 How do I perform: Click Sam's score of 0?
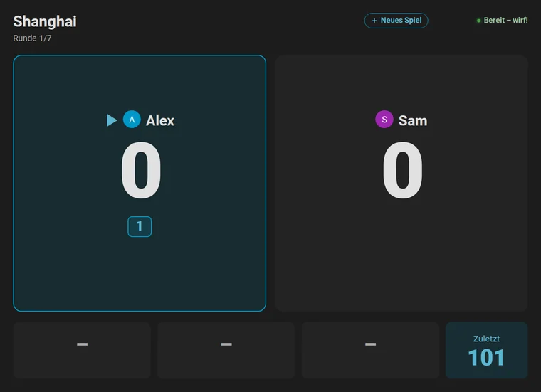pyautogui.click(x=403, y=171)
